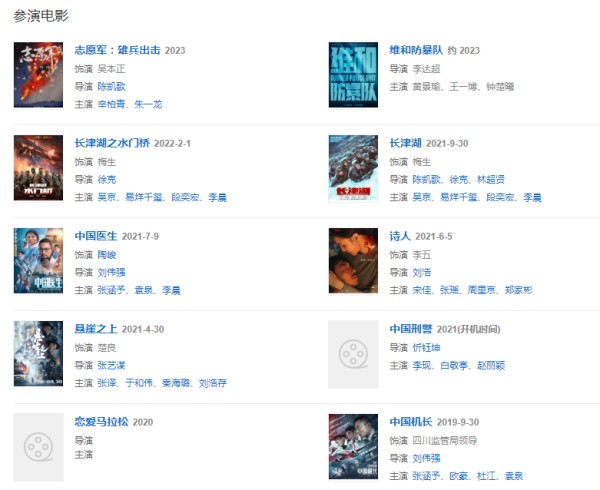This screenshot has width=600, height=490.
Task: Open director 刘伟强 under 中国机长
Action: (x=426, y=458)
